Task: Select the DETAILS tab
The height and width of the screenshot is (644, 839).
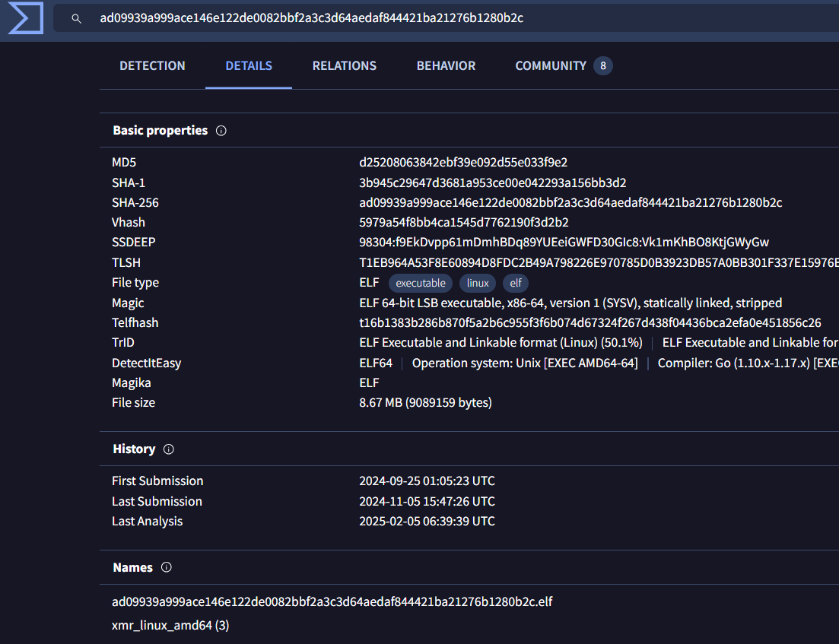Action: (x=249, y=66)
